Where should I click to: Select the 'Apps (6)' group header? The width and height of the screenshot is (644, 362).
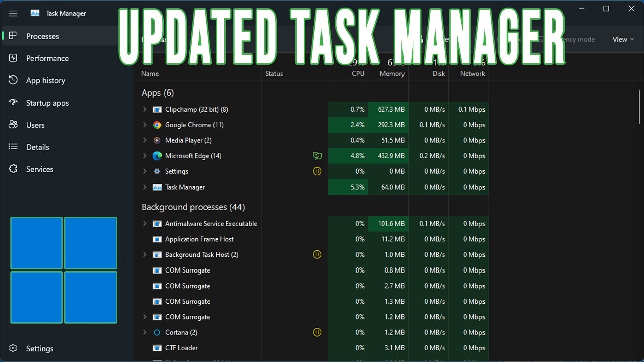coord(157,93)
